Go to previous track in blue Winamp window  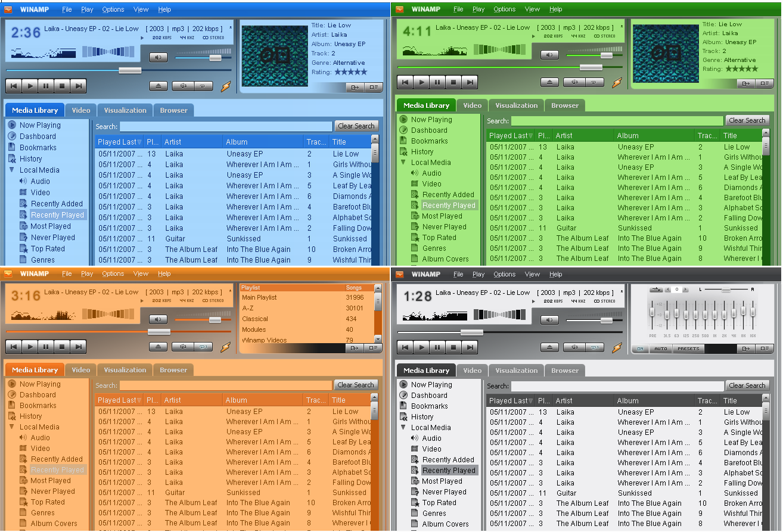14,86
